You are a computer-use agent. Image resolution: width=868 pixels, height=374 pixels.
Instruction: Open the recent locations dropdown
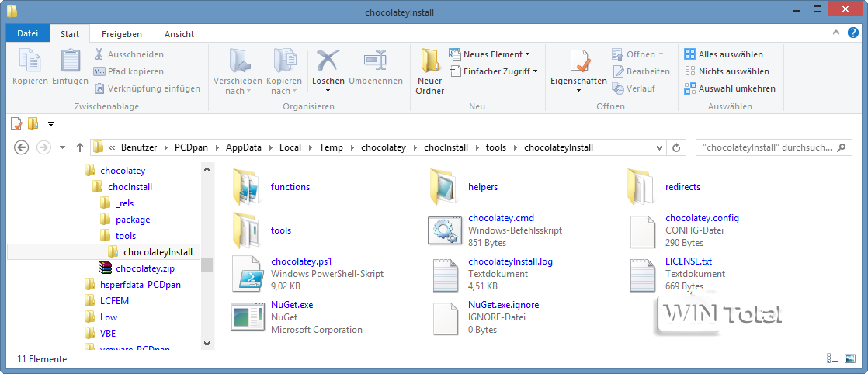point(63,147)
